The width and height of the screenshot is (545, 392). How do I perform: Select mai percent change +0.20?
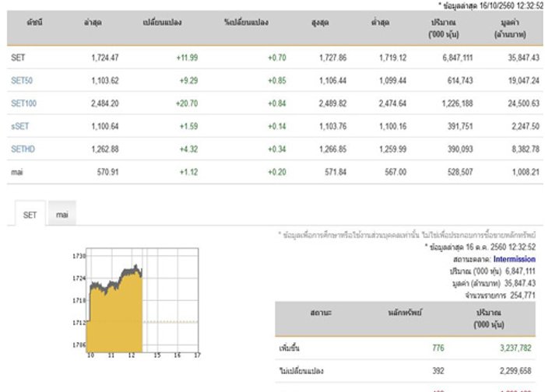point(277,172)
